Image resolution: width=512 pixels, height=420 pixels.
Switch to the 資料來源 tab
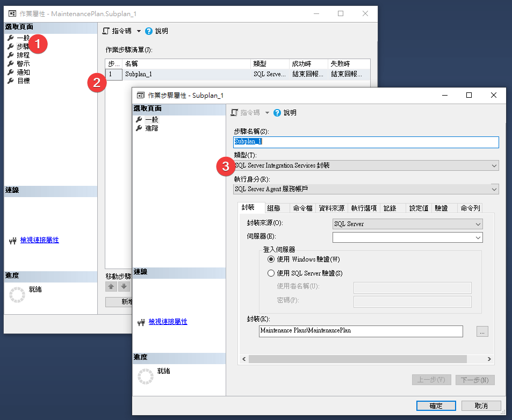point(331,208)
